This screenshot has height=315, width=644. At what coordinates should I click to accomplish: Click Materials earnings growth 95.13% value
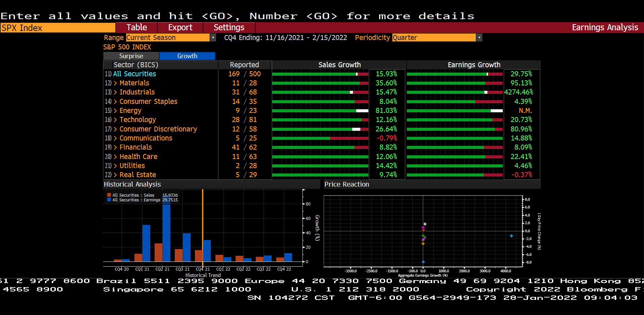521,83
